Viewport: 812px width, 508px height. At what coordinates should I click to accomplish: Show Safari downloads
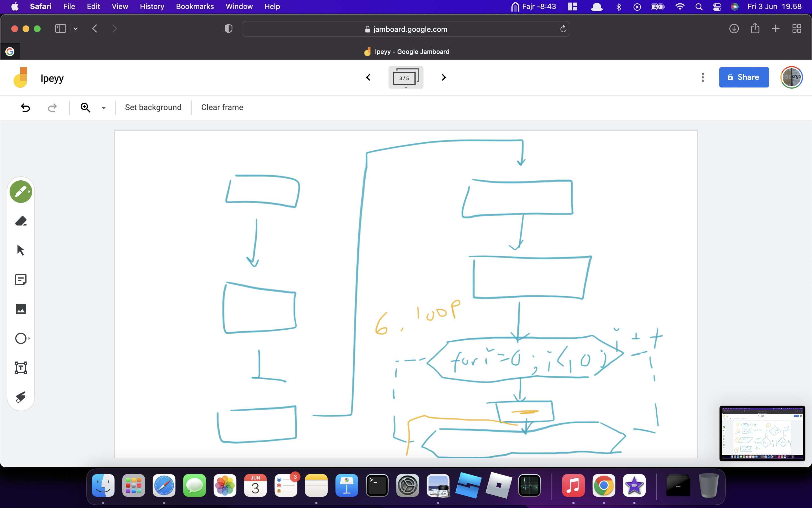(734, 29)
